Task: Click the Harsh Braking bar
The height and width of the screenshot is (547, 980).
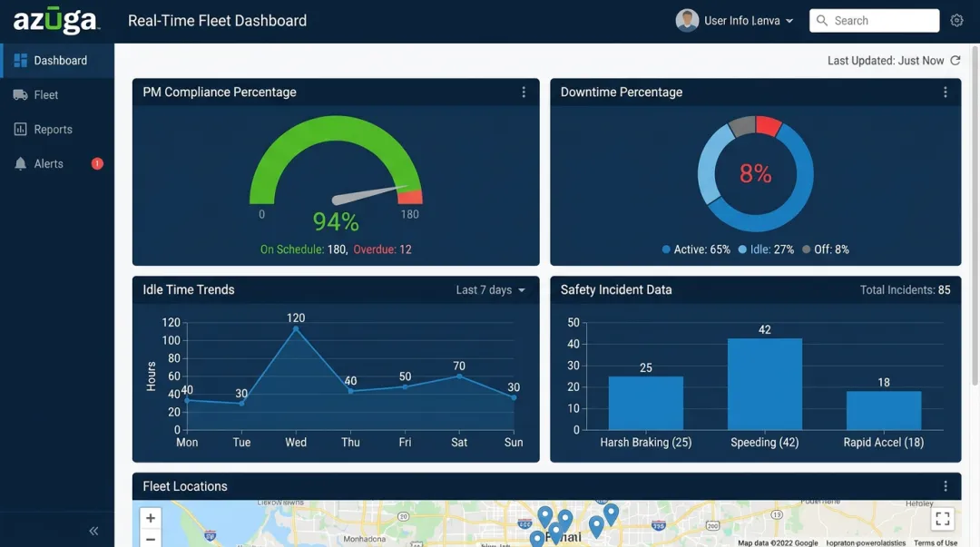Action: coord(646,403)
